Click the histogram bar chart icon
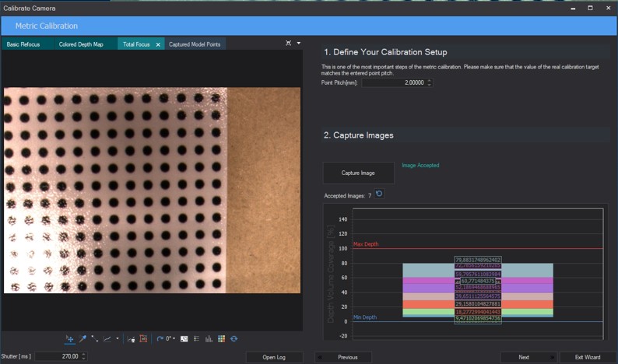Image resolution: width=618 pixels, height=364 pixels. pos(209,339)
